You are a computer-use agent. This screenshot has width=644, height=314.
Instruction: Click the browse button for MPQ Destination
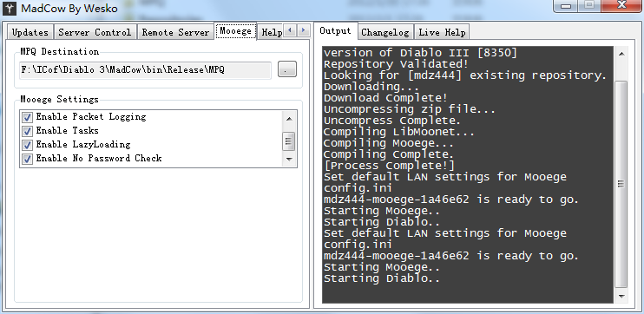coord(287,69)
